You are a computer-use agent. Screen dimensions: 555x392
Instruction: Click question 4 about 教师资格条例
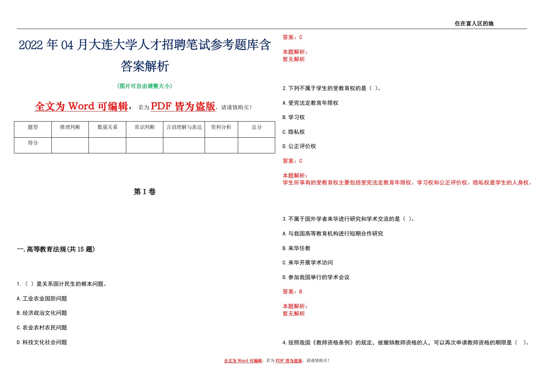(406, 343)
